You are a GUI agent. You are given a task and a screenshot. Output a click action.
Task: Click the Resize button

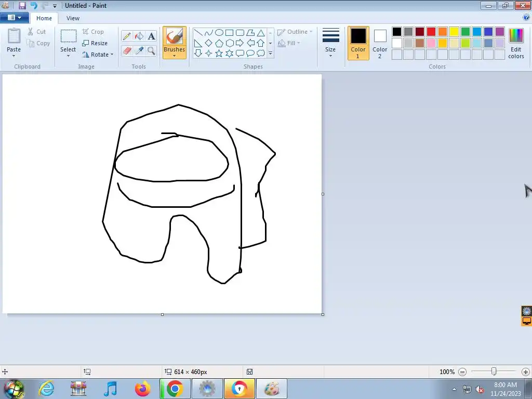tap(95, 43)
